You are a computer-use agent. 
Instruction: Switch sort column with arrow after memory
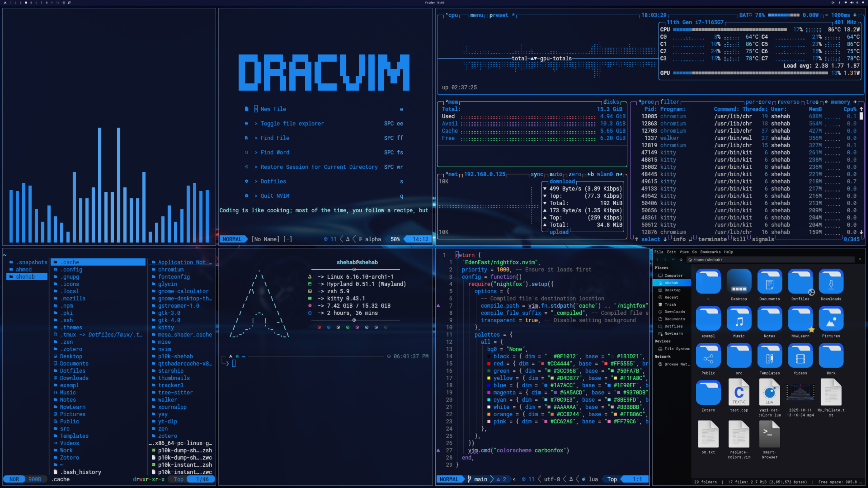855,102
